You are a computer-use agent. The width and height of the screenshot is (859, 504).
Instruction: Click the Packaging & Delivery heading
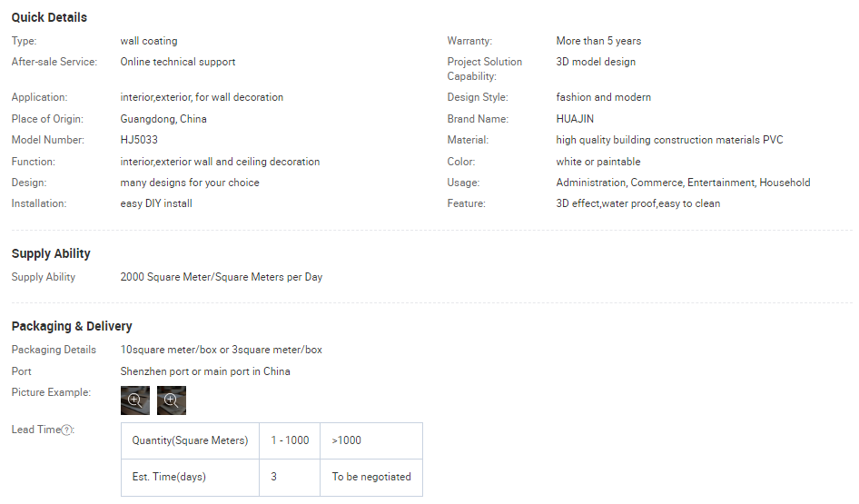pyautogui.click(x=72, y=326)
